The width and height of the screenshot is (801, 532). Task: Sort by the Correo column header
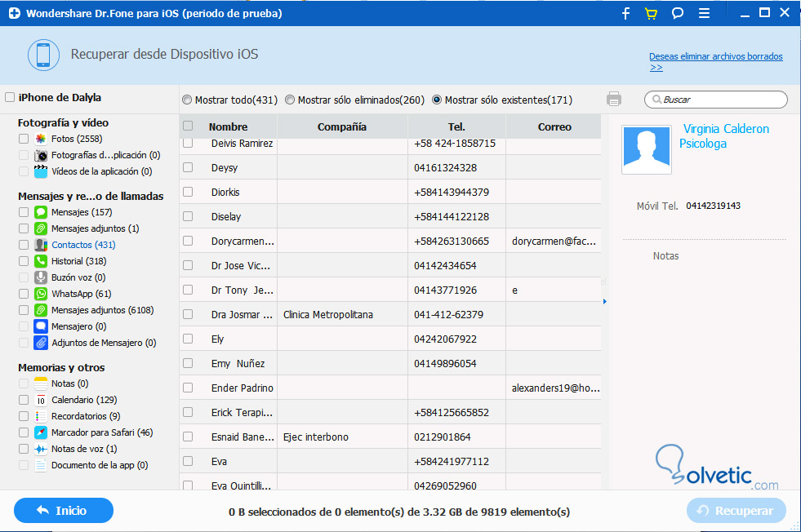554,126
